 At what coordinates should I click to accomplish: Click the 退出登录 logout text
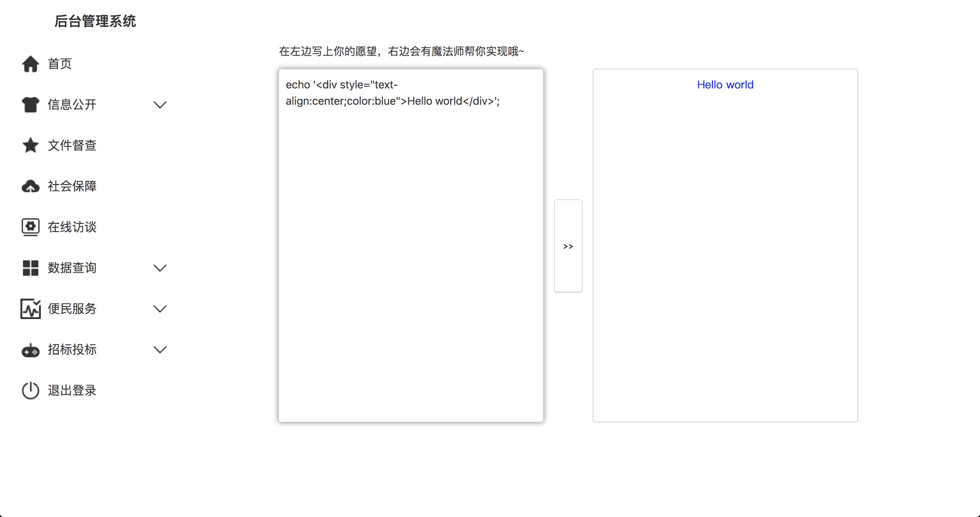pos(72,390)
